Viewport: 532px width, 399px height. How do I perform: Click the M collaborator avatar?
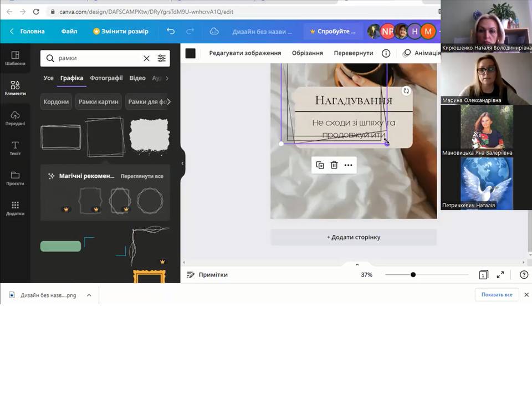tap(428, 32)
